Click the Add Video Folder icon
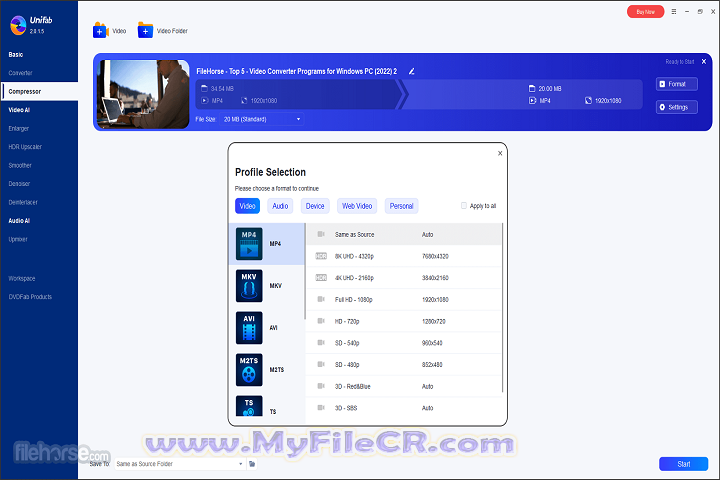Viewport: 720px width, 480px height. coord(145,30)
